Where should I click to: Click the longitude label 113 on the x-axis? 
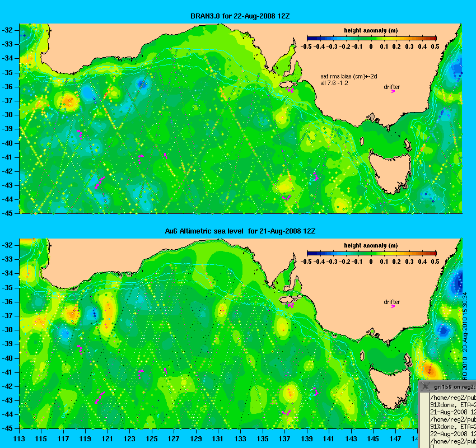19,438
